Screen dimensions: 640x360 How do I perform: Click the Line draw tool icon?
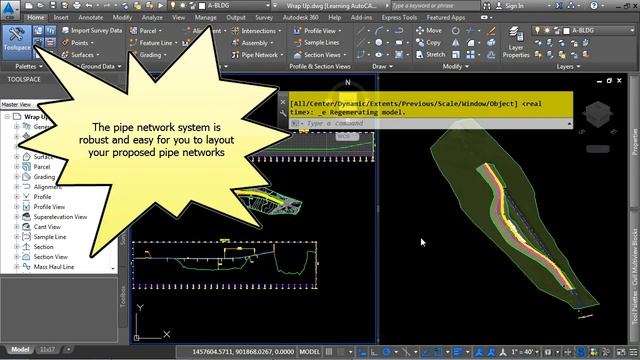coord(361,31)
